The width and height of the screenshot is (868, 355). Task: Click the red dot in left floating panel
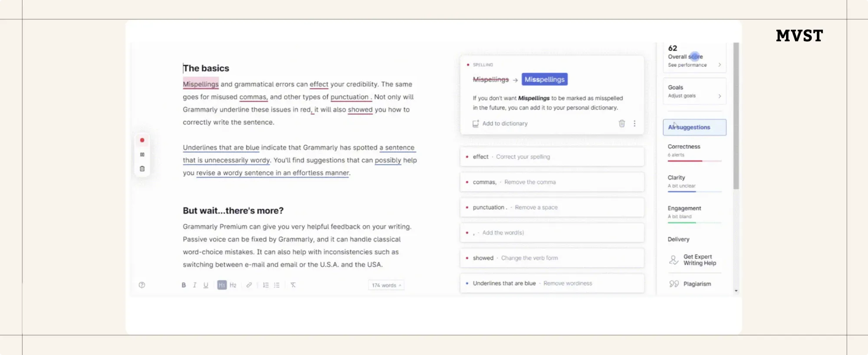[142, 140]
